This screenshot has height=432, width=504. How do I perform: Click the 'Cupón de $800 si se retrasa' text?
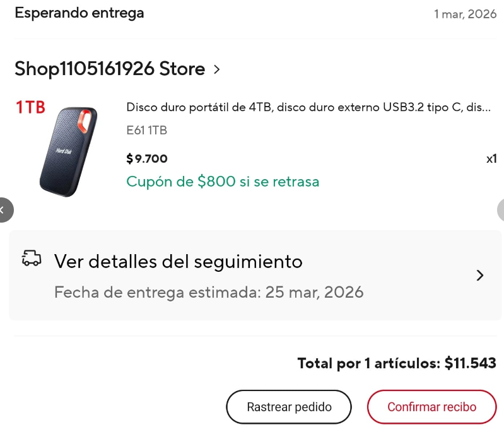tap(223, 182)
